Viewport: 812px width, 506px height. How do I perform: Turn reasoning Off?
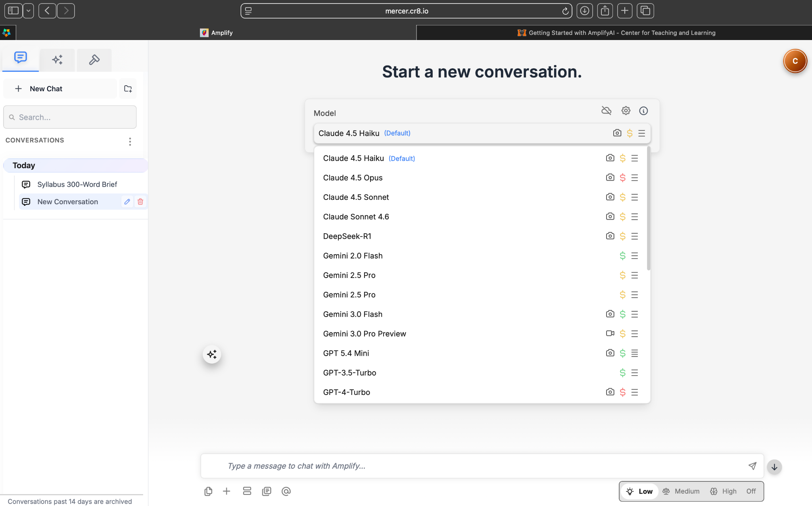pos(751,491)
